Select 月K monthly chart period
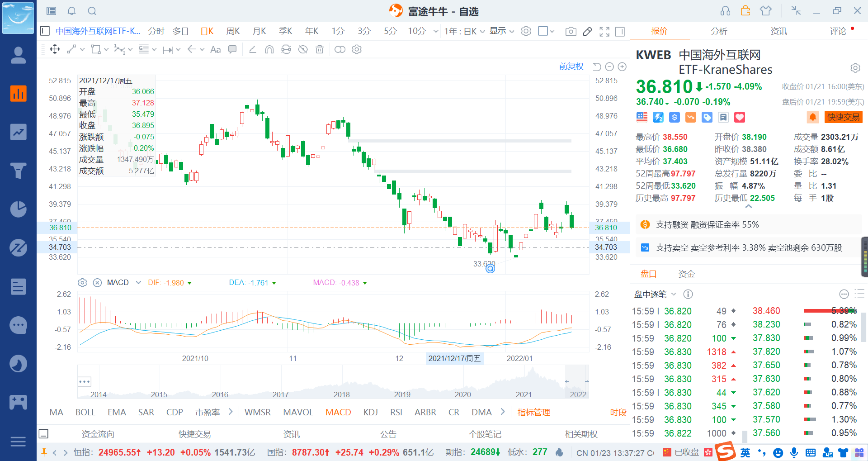 click(x=259, y=31)
